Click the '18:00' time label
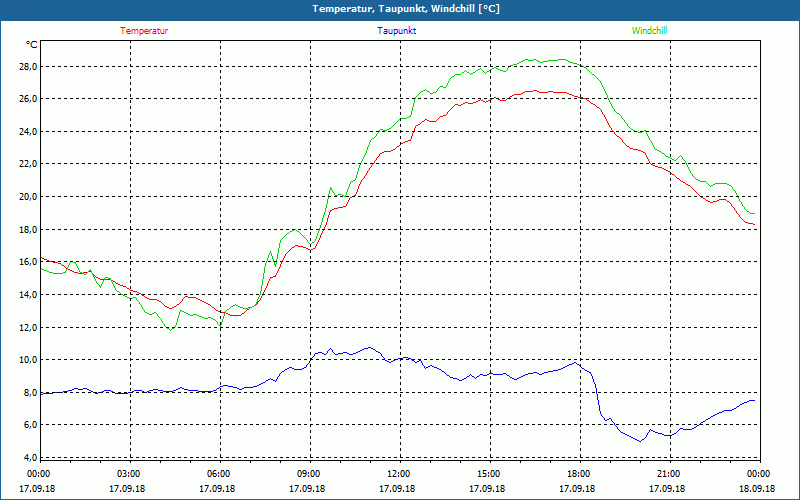 coord(578,474)
